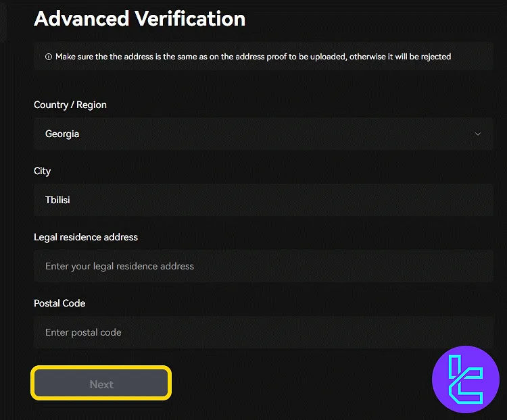Viewport: 507px width, 420px height.
Task: Open the Country / Region dropdown showing Georgia
Action: point(263,134)
